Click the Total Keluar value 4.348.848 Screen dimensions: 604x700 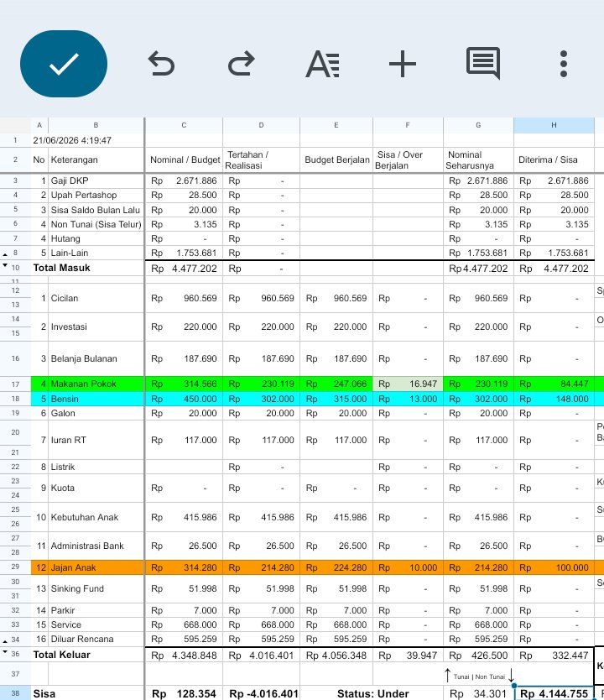coord(184,656)
